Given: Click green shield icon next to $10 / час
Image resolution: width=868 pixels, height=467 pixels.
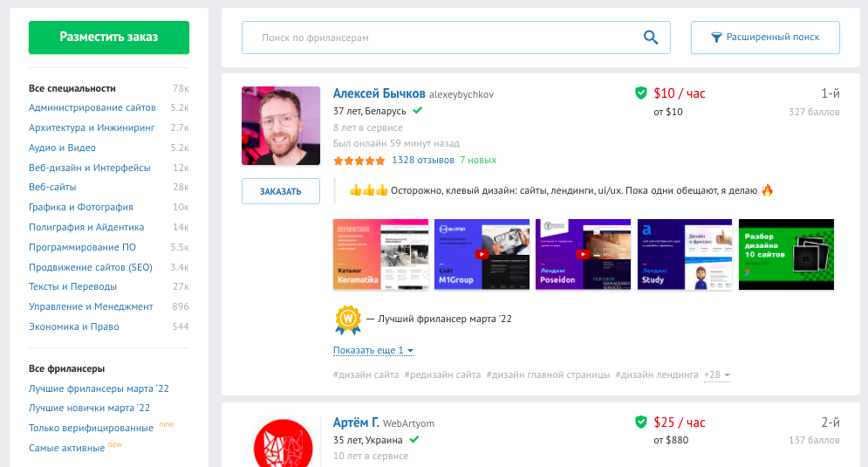Looking at the screenshot, I should click(x=641, y=93).
